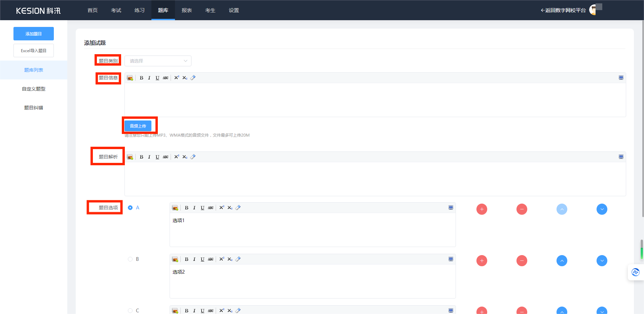Click the option B text area 选项2

point(313,281)
